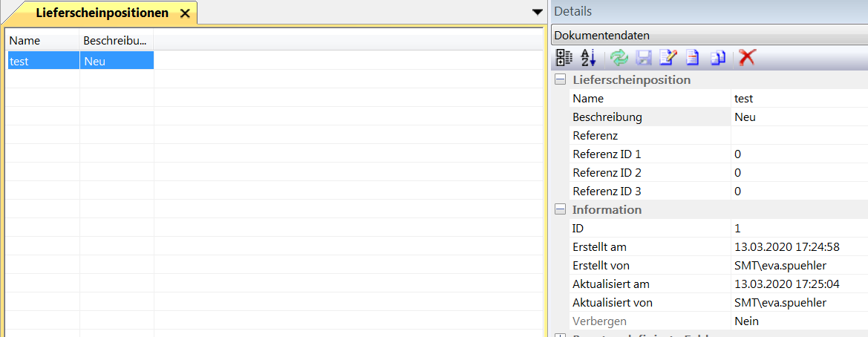
Task: Sort properties alphabetically with A-Z icon
Action: pyautogui.click(x=588, y=58)
